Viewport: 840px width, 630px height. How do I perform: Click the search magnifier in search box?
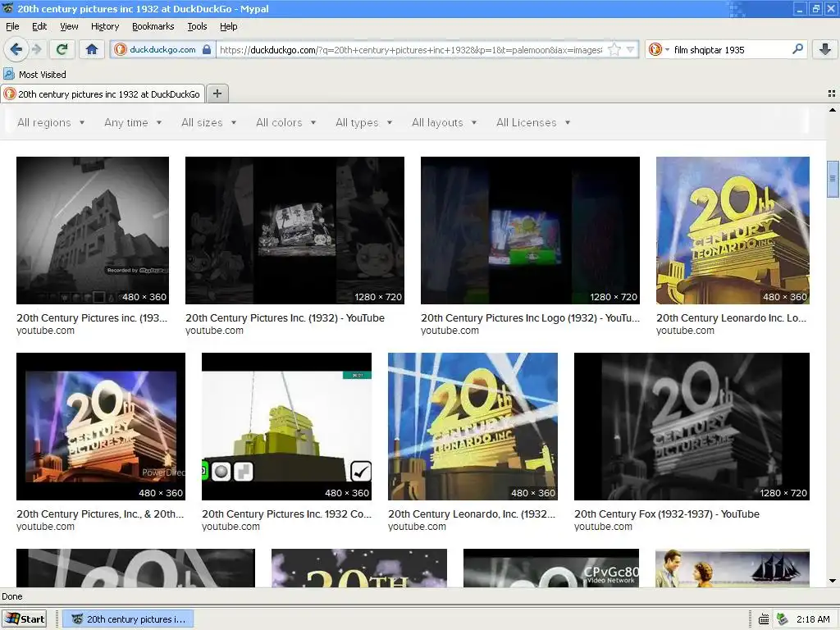(797, 50)
